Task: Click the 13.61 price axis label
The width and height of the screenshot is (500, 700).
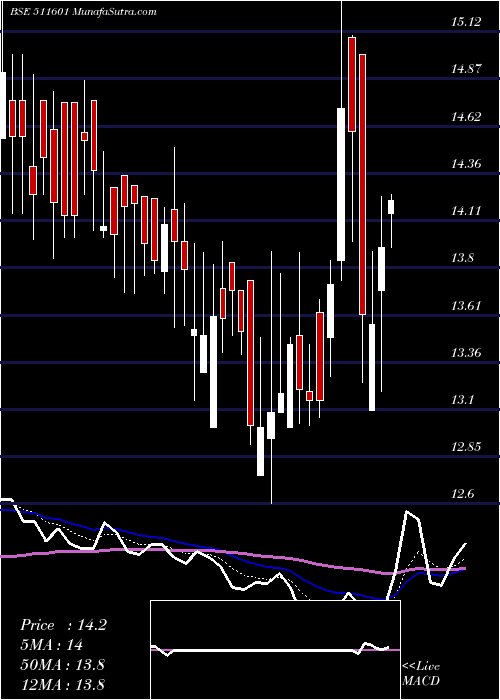Action: [466, 306]
